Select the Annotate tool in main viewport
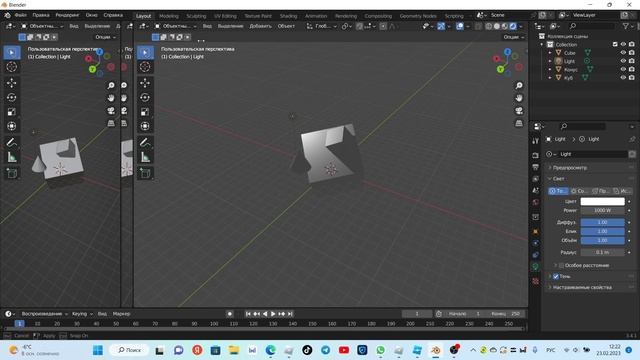 145,142
